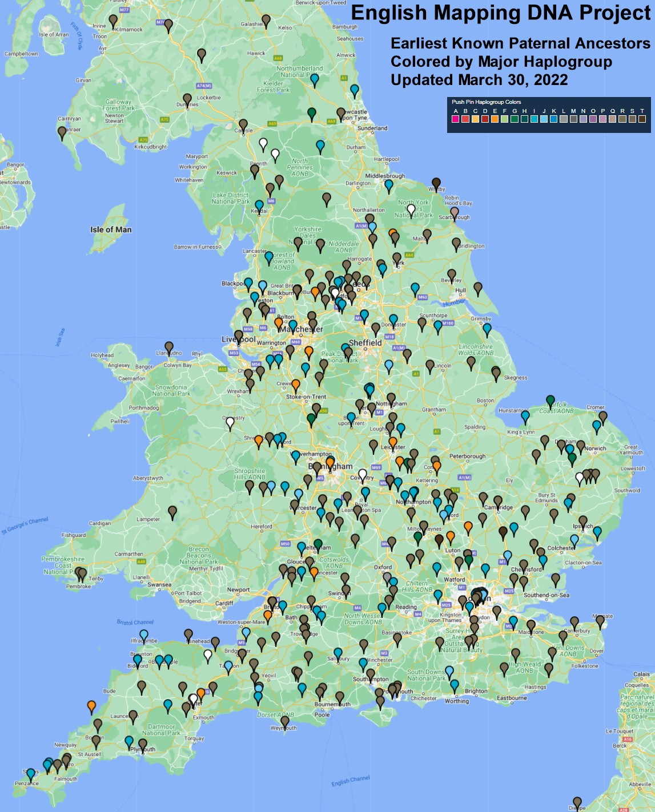The image size is (655, 812).
Task: Click the pin at Weymouth
Action: 285,721
